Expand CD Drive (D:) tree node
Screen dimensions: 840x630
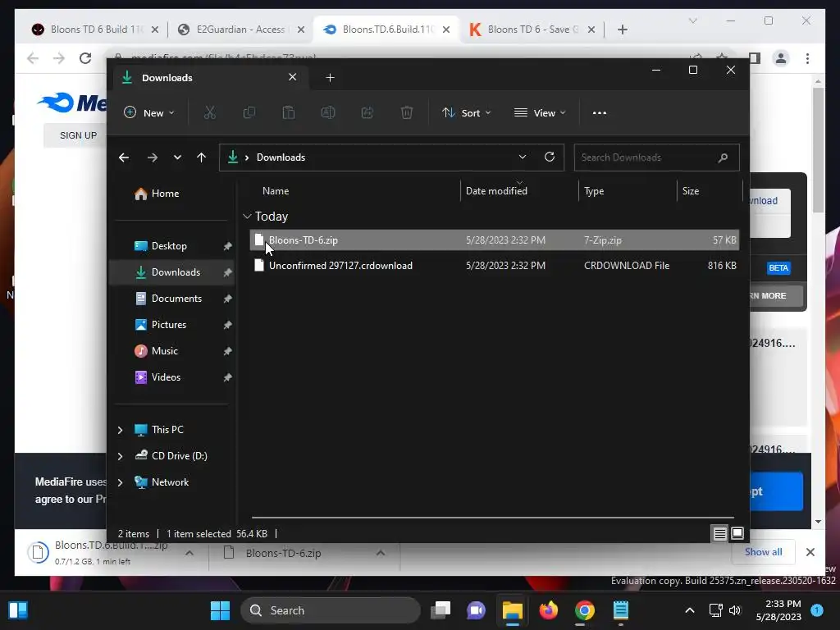(120, 456)
